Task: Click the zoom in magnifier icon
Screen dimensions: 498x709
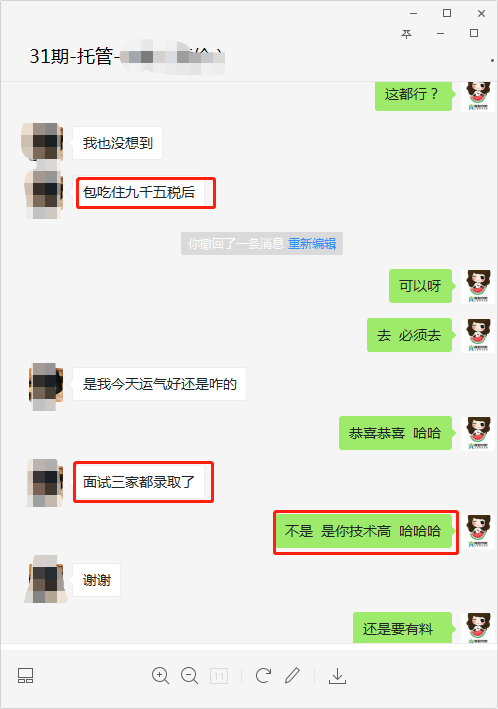Action: (x=160, y=676)
